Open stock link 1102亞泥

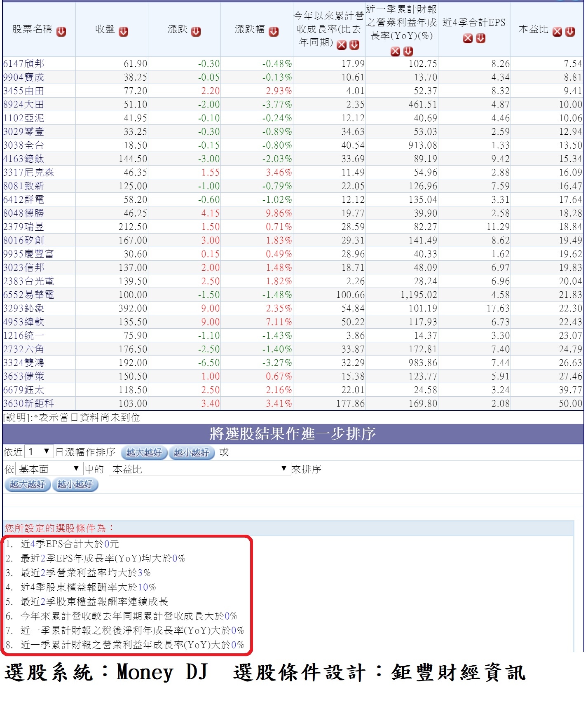[23, 118]
